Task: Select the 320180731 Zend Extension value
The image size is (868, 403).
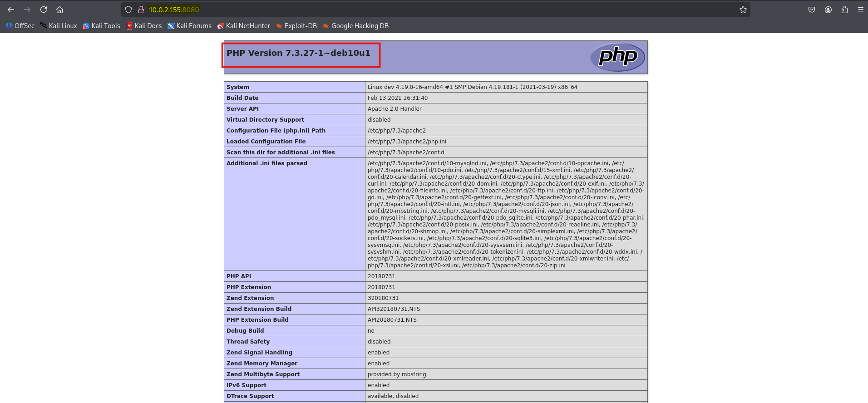Action: click(x=383, y=298)
